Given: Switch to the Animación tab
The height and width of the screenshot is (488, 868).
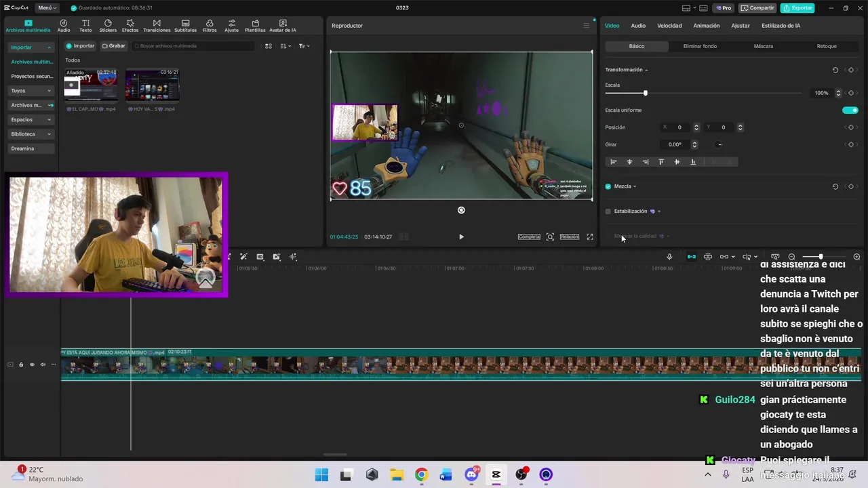Looking at the screenshot, I should coord(707,26).
